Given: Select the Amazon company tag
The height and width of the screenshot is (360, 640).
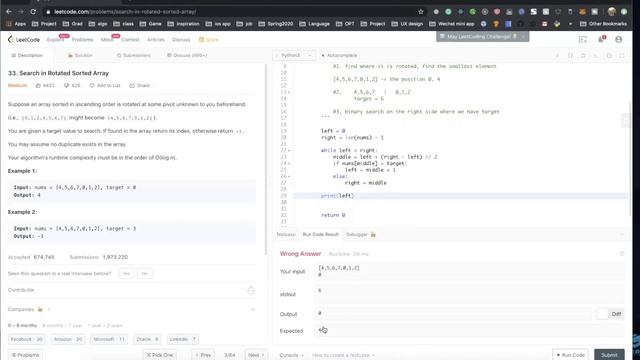Looking at the screenshot, I should (68, 339).
